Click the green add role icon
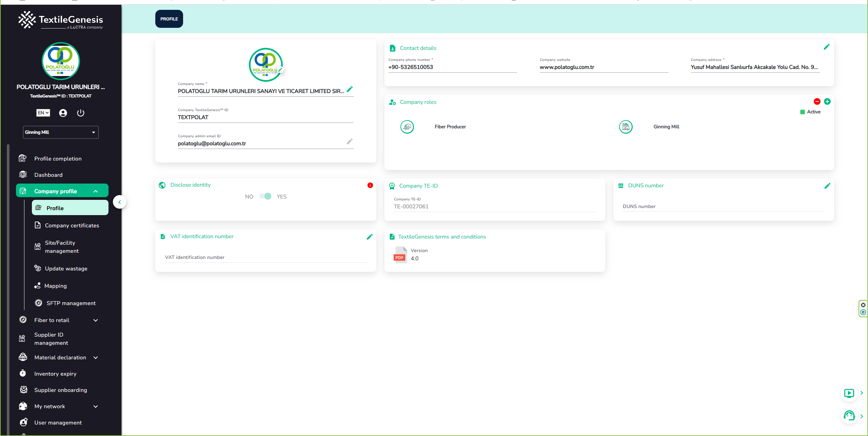This screenshot has height=436, width=868. click(827, 101)
